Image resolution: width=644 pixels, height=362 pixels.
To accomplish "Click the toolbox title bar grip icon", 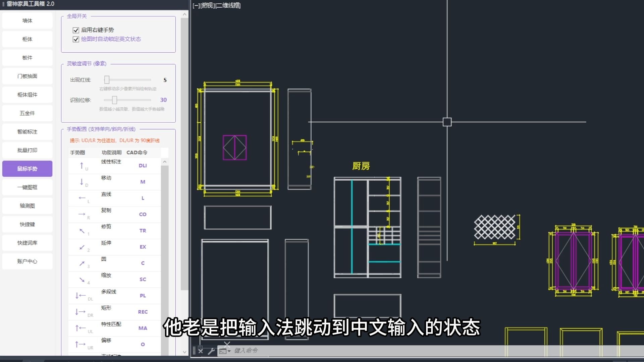I will 3,4.
